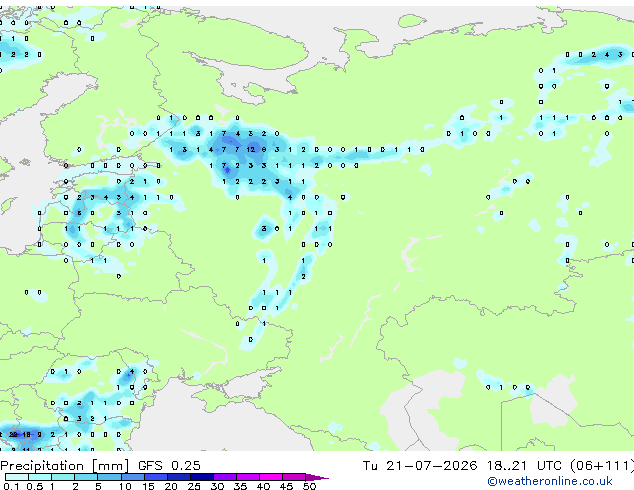Click the legend tick label '45'
The image size is (634, 490).
click(x=286, y=486)
